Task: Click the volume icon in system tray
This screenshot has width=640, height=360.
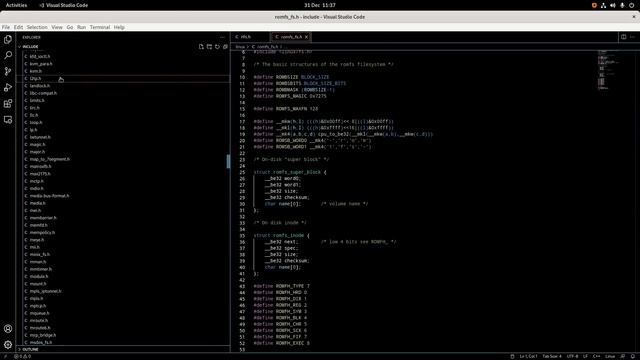Action: pos(612,5)
